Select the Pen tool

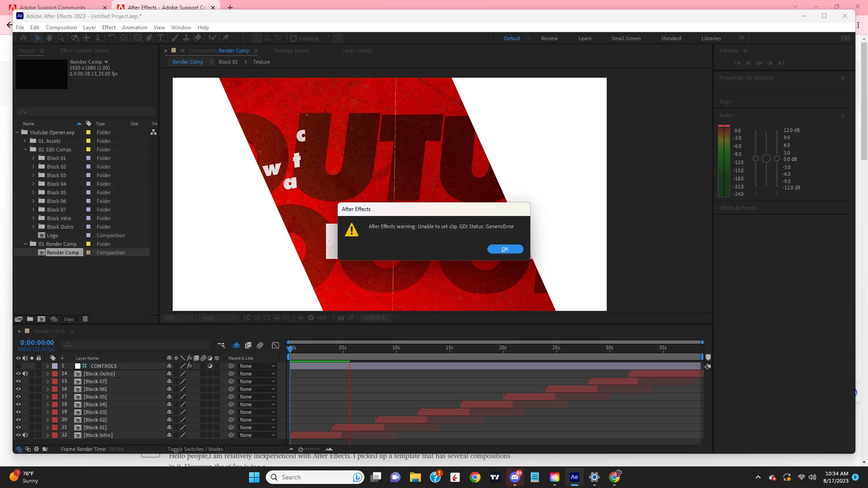point(149,38)
